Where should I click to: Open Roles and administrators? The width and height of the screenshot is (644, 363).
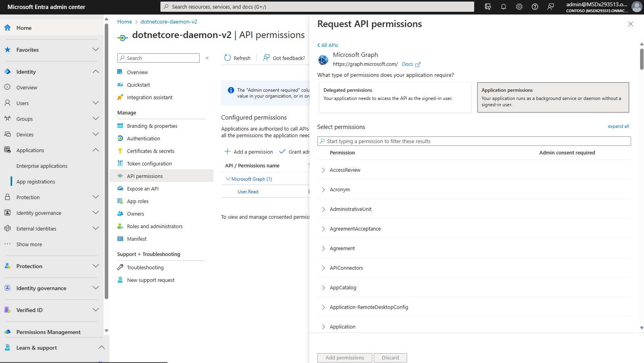pos(155,226)
